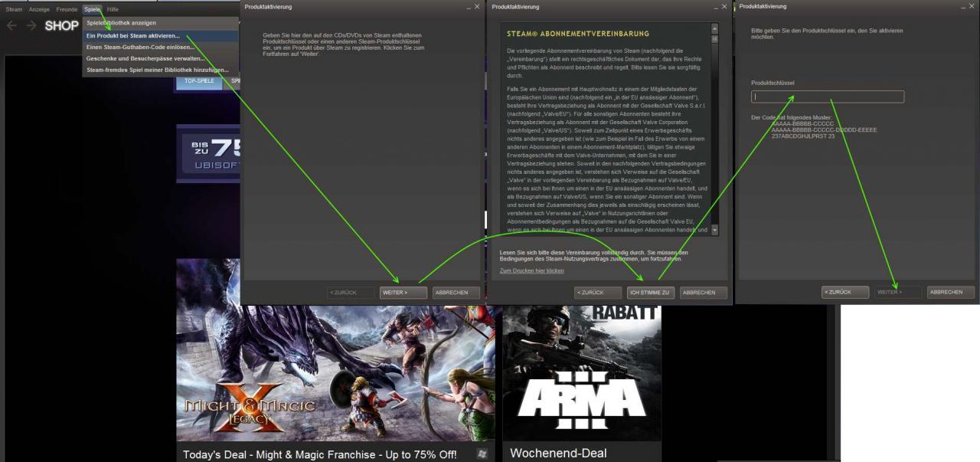
Task: Click 'Today's Deal - Might & Magic Franchise' caption
Action: pos(319,454)
